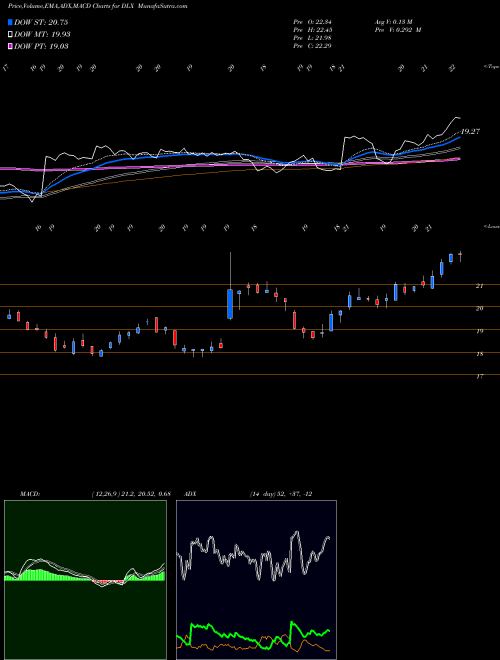The height and width of the screenshot is (660, 500).
Task: Click the magenta DOW PT legend swatch
Action: pos(10,46)
